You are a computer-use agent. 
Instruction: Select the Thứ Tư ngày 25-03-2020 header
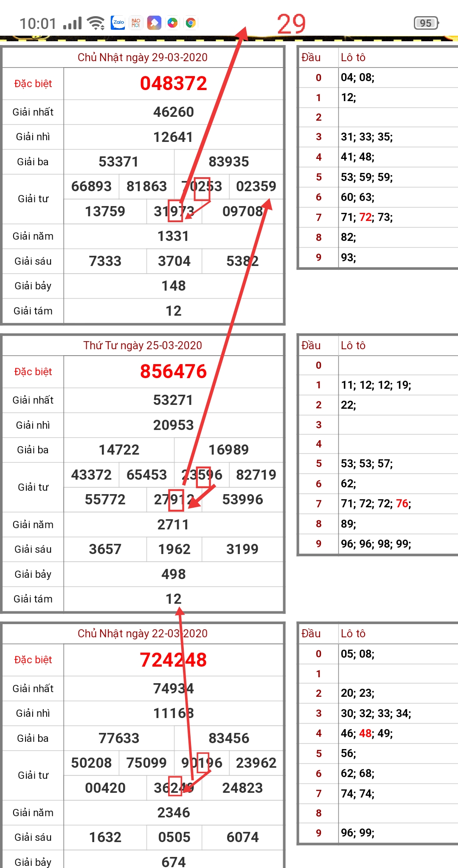(x=143, y=345)
